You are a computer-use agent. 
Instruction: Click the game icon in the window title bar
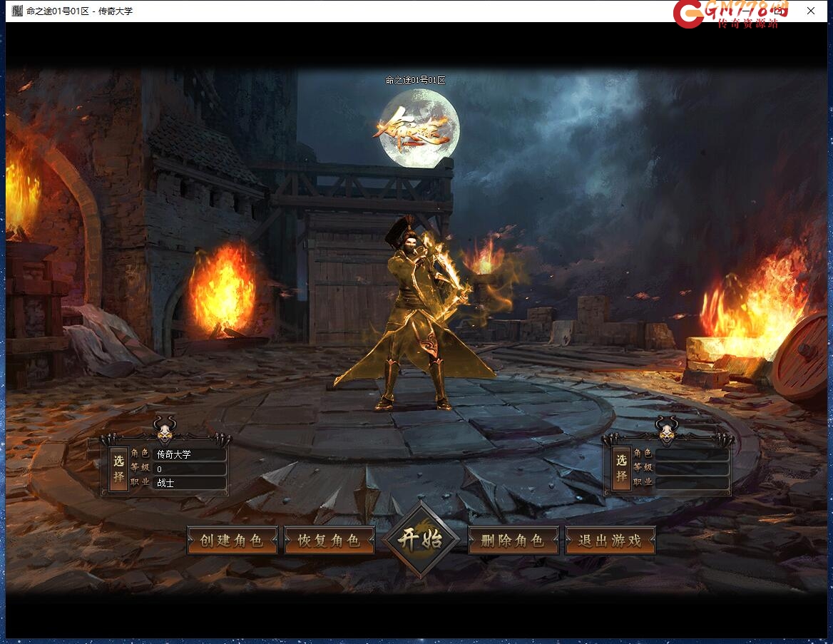pyautogui.click(x=17, y=11)
